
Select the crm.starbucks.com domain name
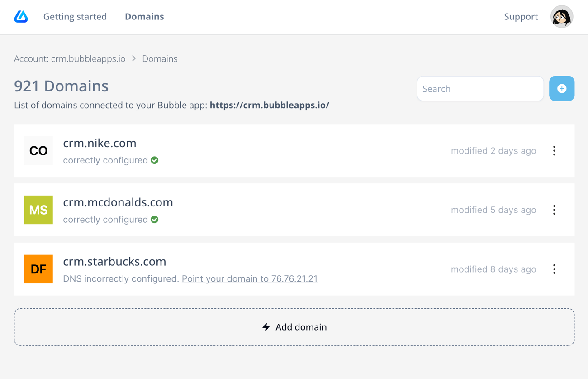(x=114, y=262)
